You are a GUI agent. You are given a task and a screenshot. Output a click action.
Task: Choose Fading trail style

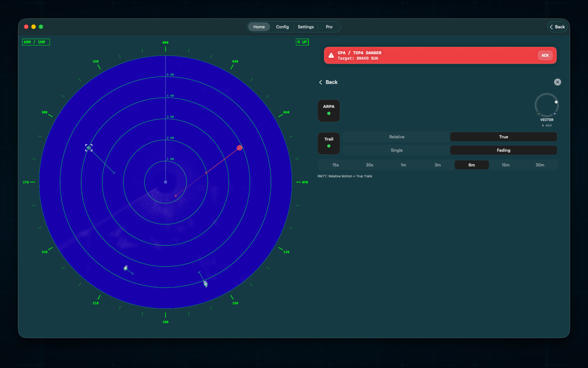click(503, 150)
